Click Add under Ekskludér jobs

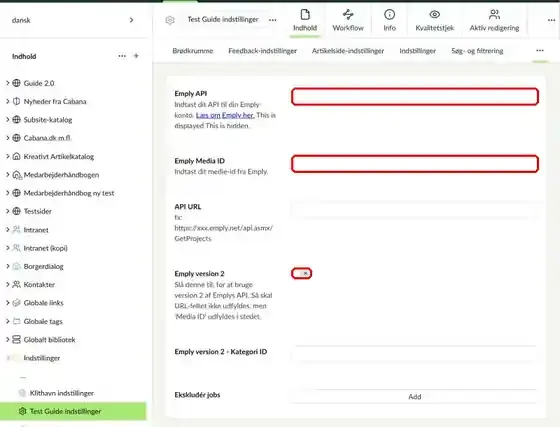click(x=415, y=396)
